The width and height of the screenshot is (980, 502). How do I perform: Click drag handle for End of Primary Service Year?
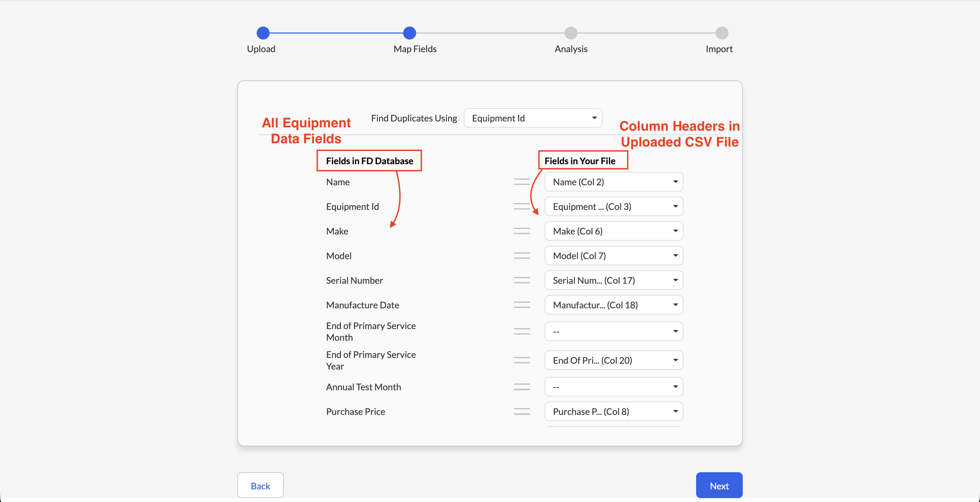tap(521, 360)
